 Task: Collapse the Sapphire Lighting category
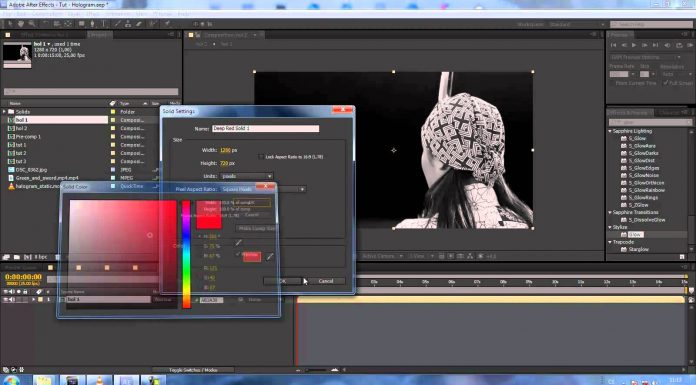click(x=610, y=131)
